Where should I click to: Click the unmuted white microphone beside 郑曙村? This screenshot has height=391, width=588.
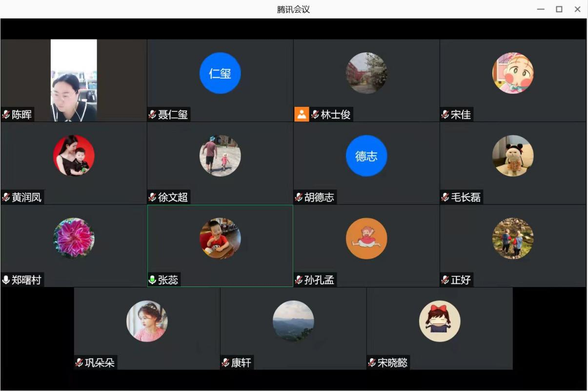click(6, 280)
